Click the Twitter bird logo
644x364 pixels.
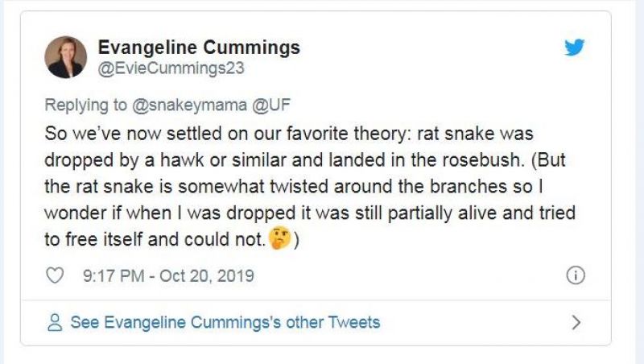click(x=574, y=48)
